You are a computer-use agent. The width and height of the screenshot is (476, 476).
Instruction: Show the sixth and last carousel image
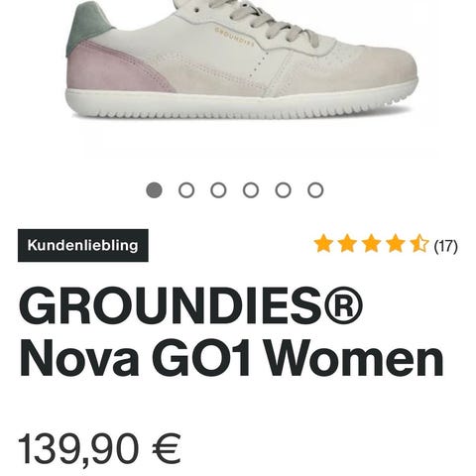tap(315, 190)
